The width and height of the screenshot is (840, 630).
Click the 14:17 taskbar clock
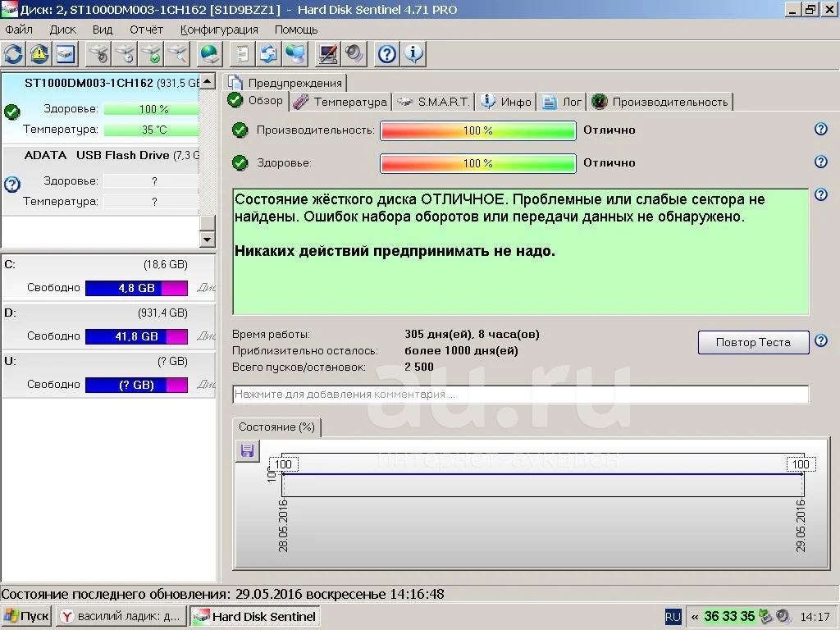(x=815, y=617)
